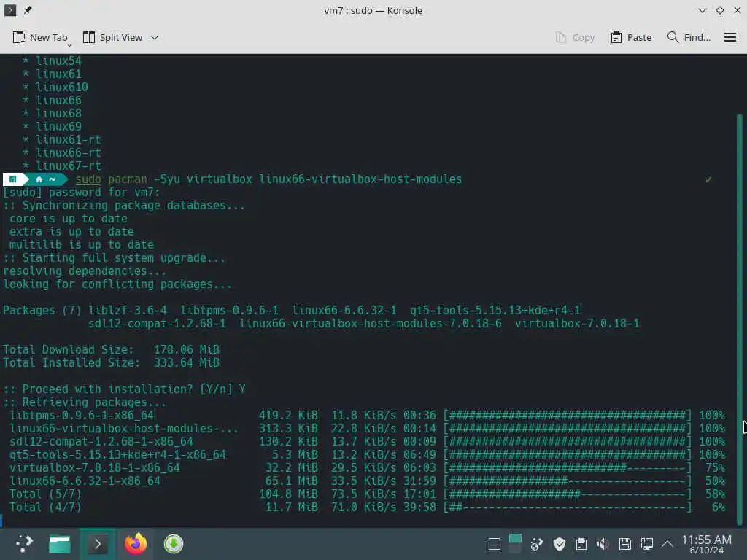Open the clipboard tray icon
Viewport: 747px width, 560px height.
pos(581,544)
